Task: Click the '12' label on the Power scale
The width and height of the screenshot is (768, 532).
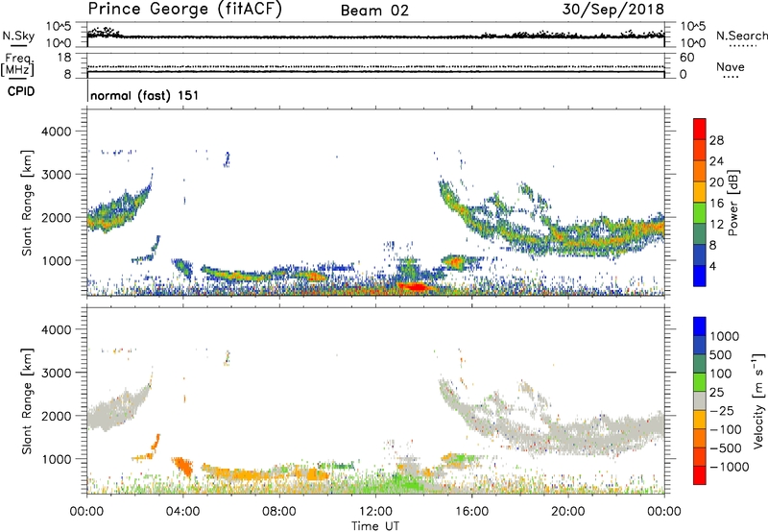Action: 716,225
